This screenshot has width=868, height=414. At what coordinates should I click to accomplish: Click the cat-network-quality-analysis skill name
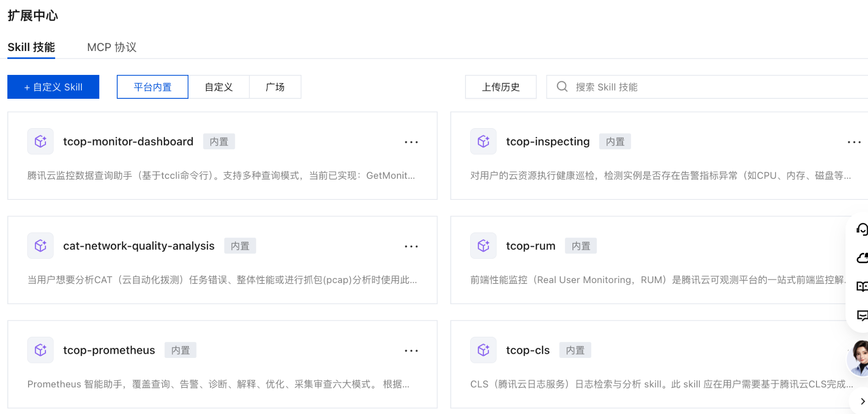tap(139, 246)
